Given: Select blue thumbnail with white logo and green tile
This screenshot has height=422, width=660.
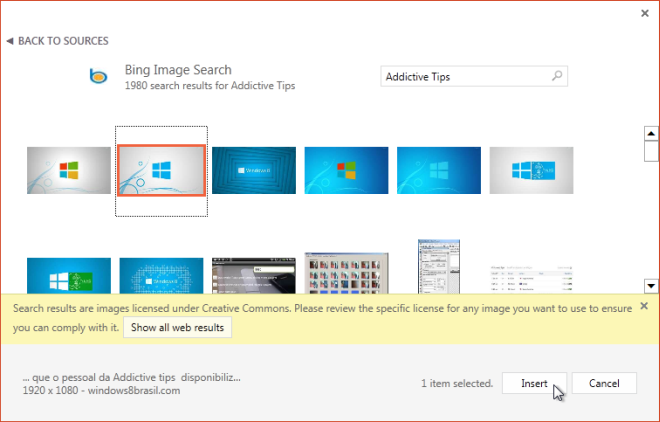Looking at the screenshot, I should 69,276.
